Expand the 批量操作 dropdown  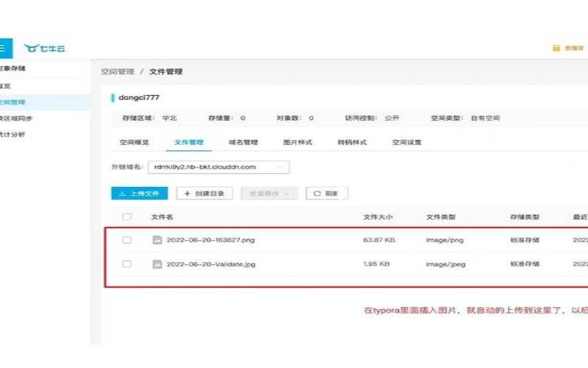coord(269,194)
